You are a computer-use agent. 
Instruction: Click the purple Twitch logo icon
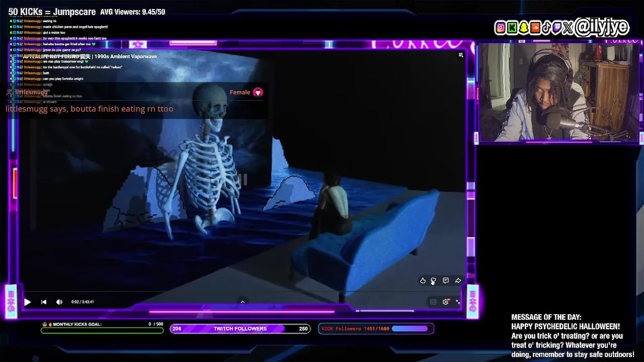tap(557, 28)
